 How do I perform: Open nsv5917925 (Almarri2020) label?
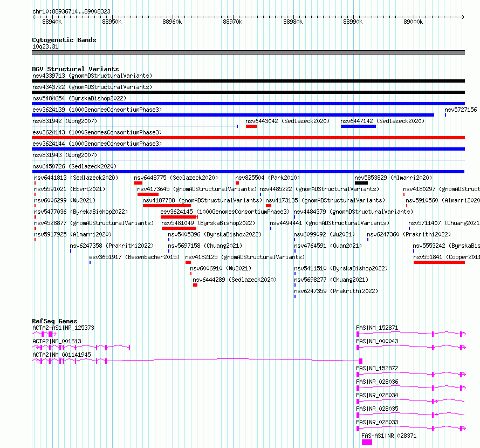click(x=73, y=234)
